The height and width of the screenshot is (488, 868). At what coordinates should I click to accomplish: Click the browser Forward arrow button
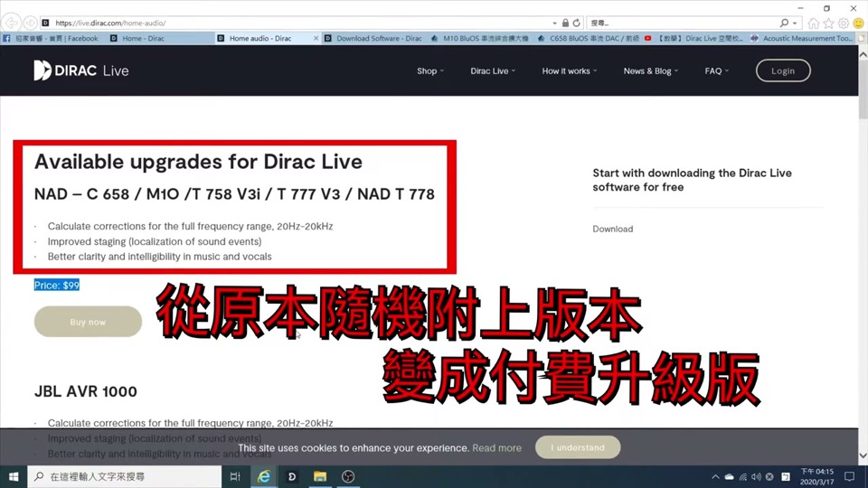tap(31, 23)
